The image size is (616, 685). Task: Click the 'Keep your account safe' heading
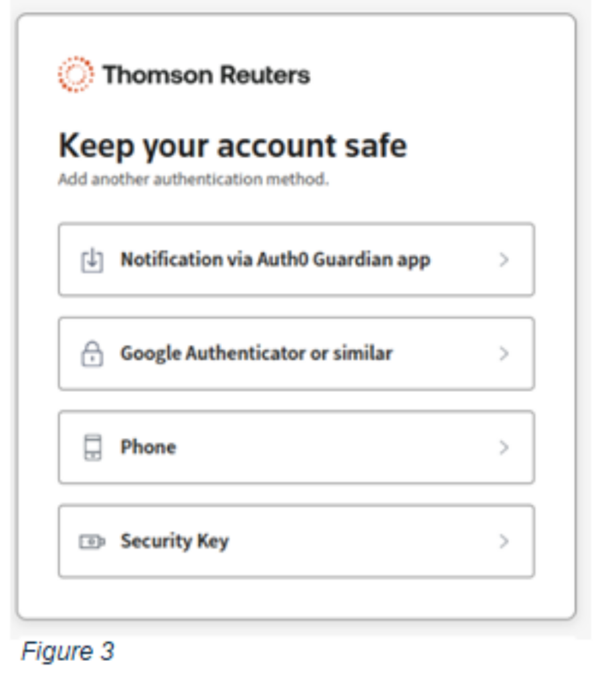pos(233,146)
